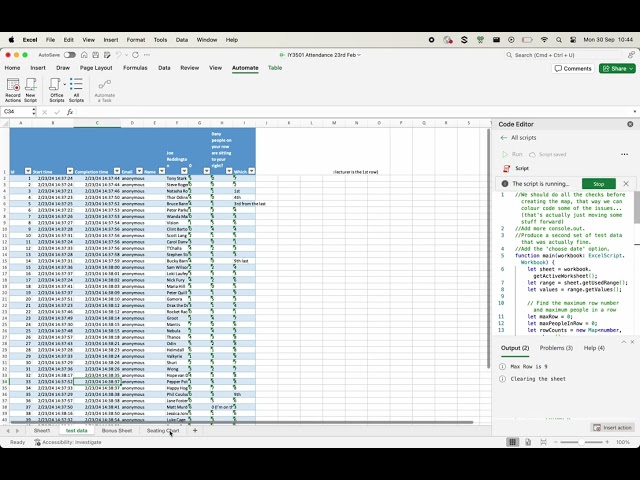Screen dimensions: 640x480
Task: Click the Undo arrow icon
Action: pos(118,55)
